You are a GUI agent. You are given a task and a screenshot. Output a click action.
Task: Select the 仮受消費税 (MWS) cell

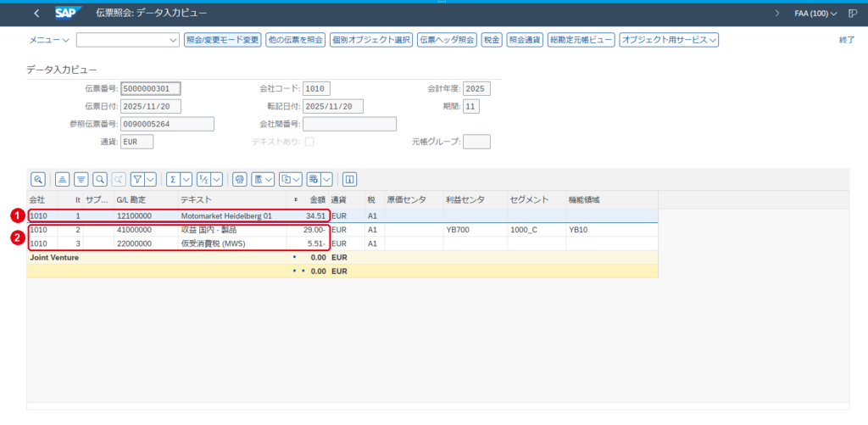click(231, 243)
